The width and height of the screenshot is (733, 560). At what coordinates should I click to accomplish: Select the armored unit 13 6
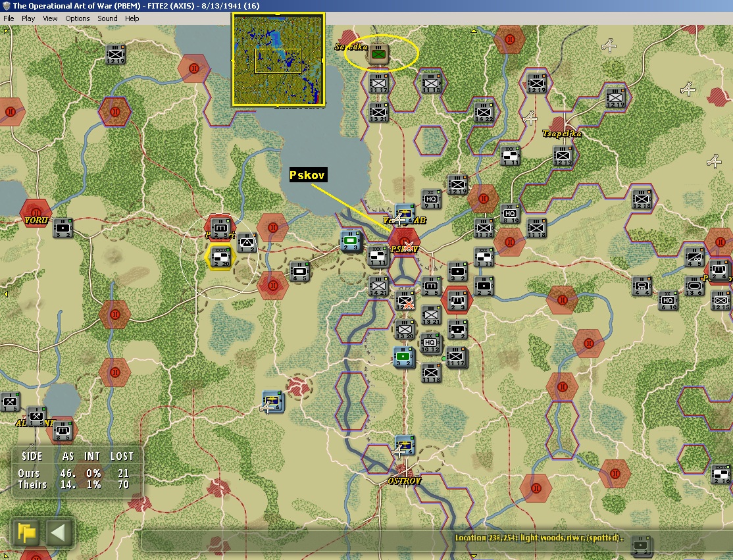pos(695,286)
